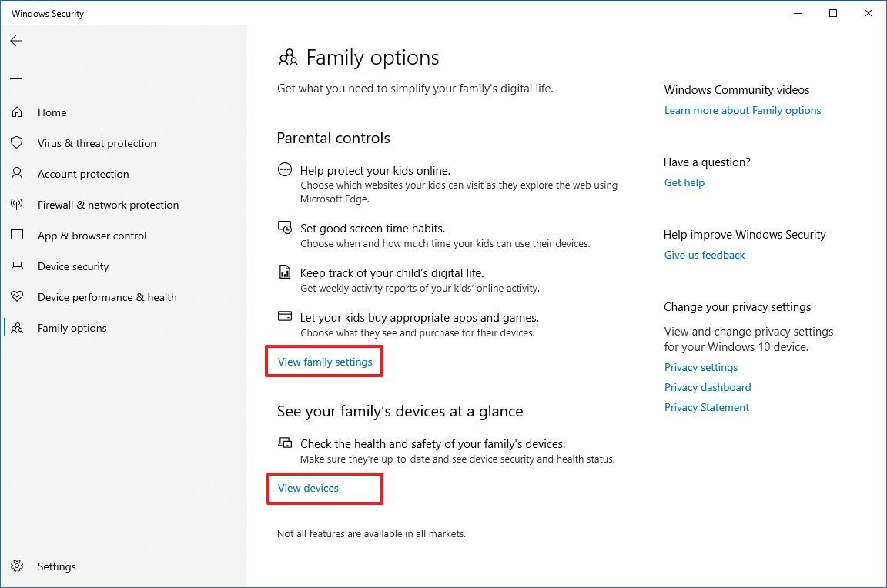Click the back arrow icon
The width and height of the screenshot is (887, 588).
[x=16, y=41]
